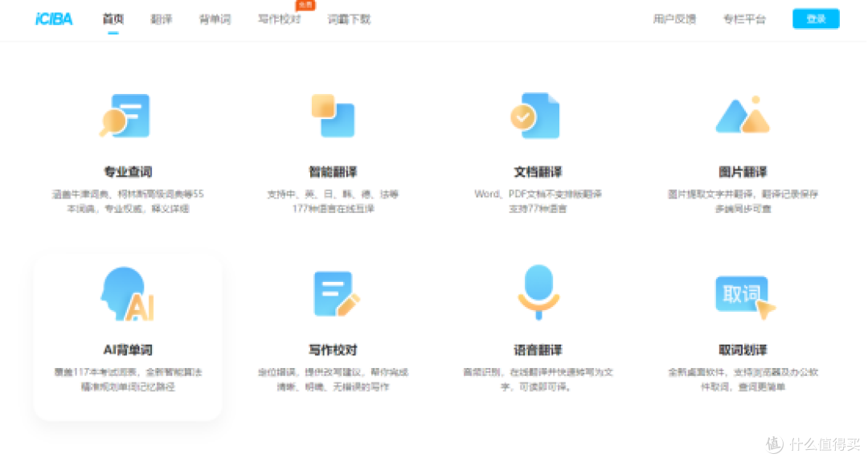The height and width of the screenshot is (462, 868).
Task: Open the 写作校对 note and pencil icon
Action: pos(336,294)
